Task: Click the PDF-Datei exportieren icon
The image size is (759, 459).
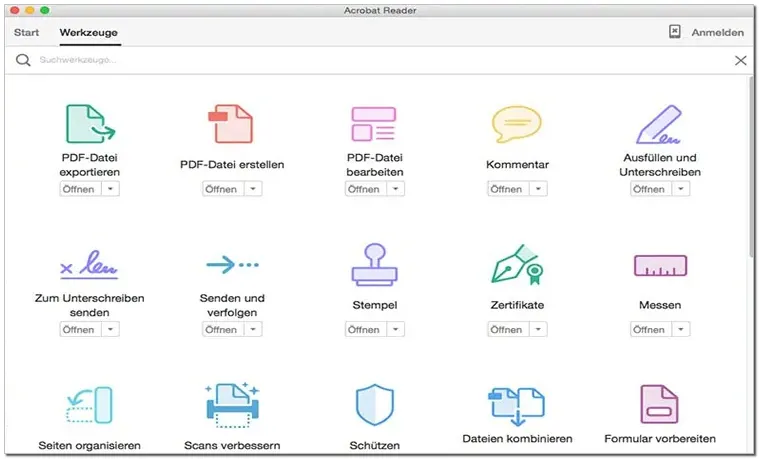Action: click(90, 124)
